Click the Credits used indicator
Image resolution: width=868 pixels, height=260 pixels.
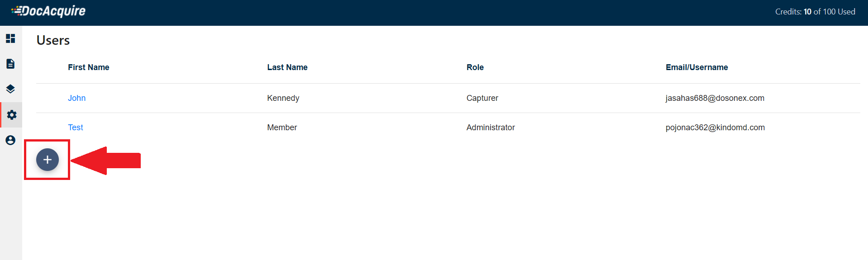pyautogui.click(x=815, y=12)
